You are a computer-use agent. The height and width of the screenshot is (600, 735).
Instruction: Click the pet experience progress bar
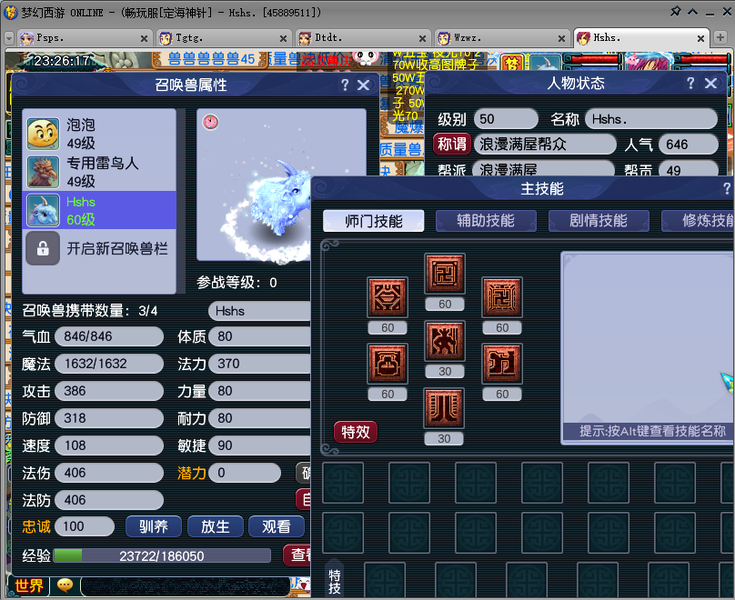pos(162,556)
